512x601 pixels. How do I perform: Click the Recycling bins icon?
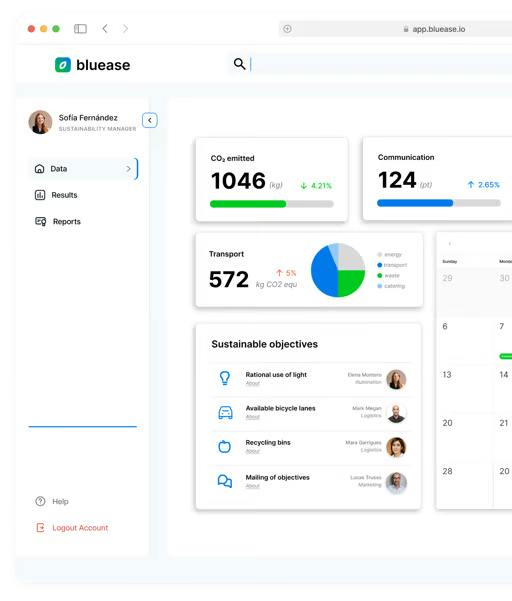coord(225,447)
